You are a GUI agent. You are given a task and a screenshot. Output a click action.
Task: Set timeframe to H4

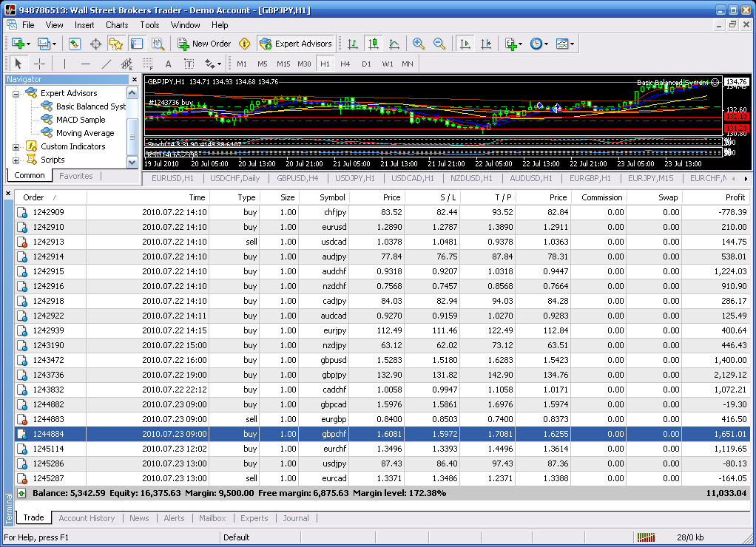(345, 64)
